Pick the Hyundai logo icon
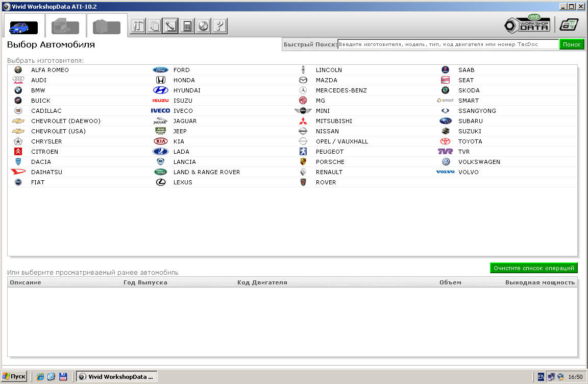Viewport: 588px width, 384px height. (160, 90)
